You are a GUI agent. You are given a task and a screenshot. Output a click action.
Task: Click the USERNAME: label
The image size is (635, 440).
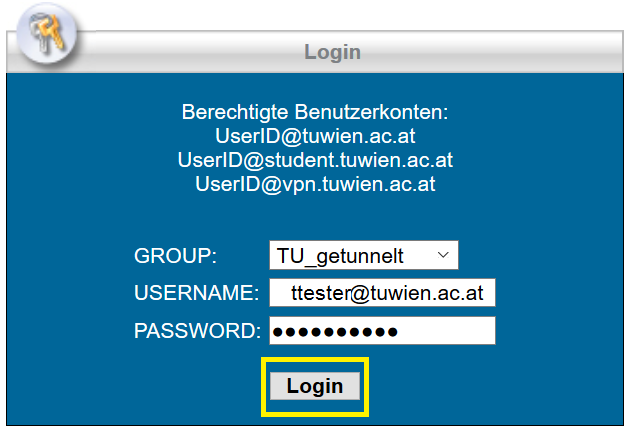(x=196, y=293)
